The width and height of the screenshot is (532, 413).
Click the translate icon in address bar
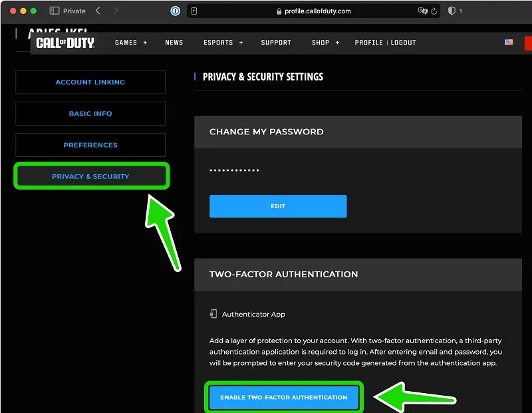pos(422,11)
